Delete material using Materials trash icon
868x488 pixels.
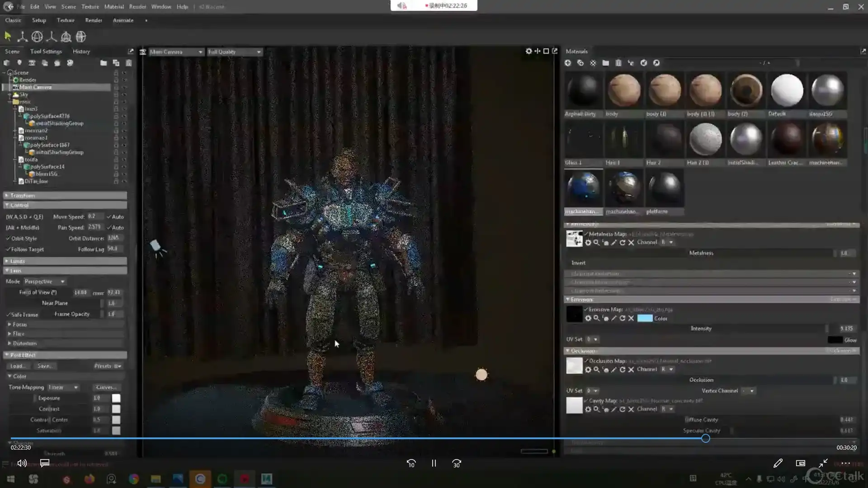pos(618,63)
